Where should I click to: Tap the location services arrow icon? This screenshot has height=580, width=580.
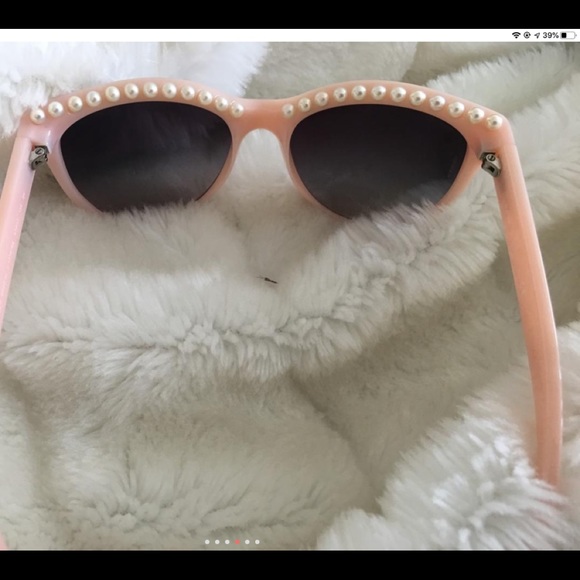point(537,36)
